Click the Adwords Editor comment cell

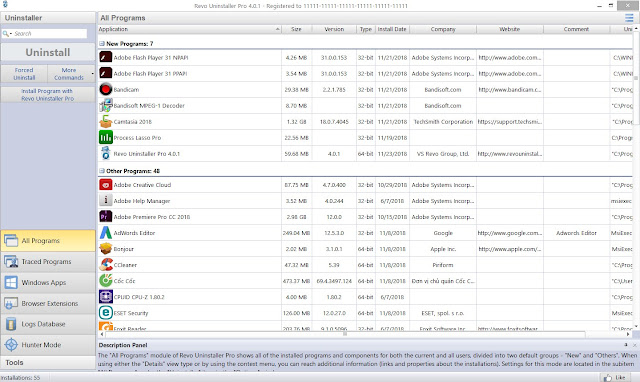click(576, 233)
